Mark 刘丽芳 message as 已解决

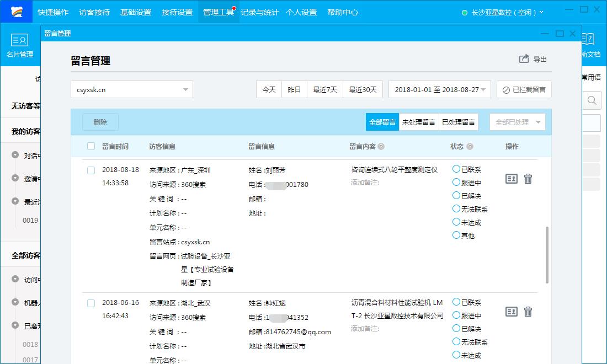click(456, 195)
